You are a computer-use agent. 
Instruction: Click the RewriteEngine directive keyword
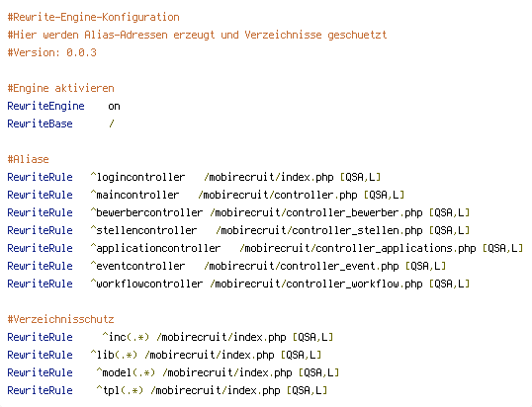[45, 106]
